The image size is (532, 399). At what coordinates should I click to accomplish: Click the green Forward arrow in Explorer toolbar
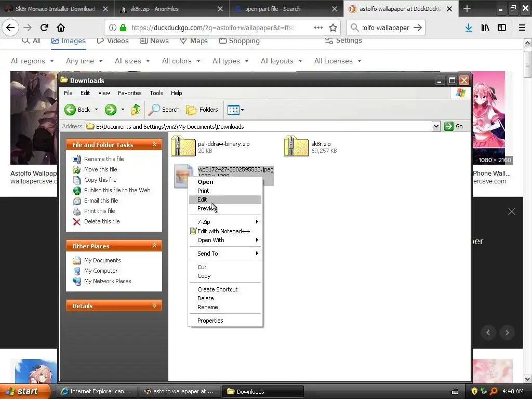point(111,110)
